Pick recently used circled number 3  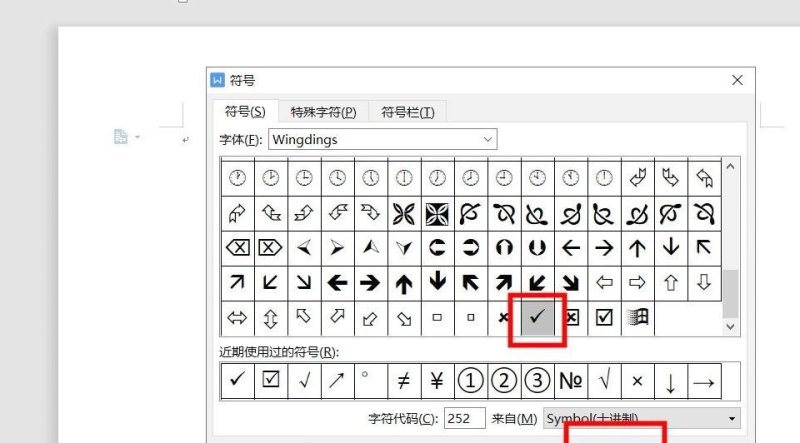click(537, 380)
